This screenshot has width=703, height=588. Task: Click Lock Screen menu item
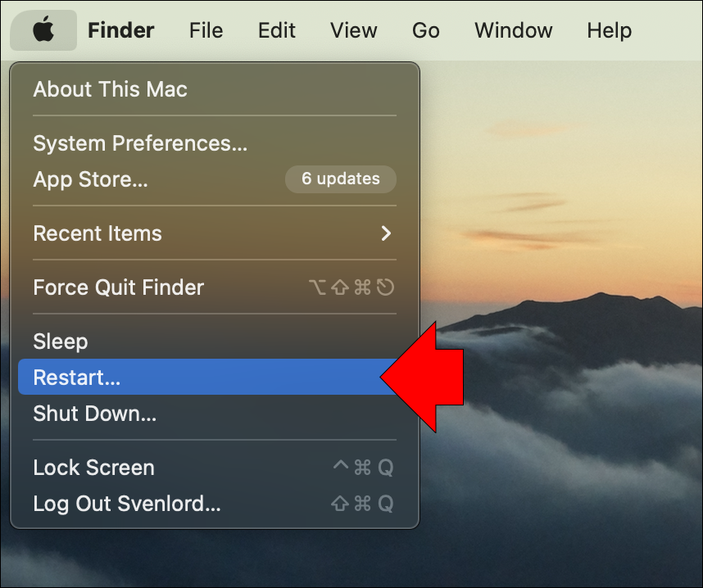click(x=94, y=468)
